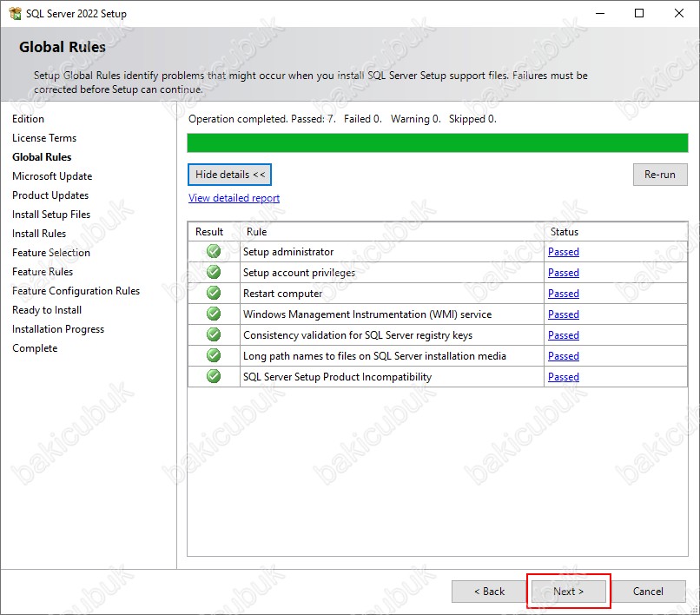The width and height of the screenshot is (700, 615).
Task: Click the 'Setup administrator' rule text
Action: tap(288, 252)
